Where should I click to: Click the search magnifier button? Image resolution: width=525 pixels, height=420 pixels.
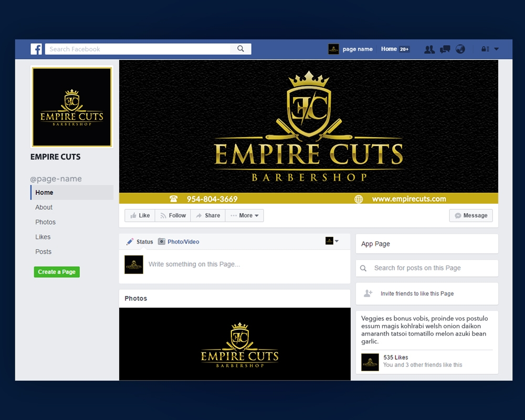coord(240,49)
